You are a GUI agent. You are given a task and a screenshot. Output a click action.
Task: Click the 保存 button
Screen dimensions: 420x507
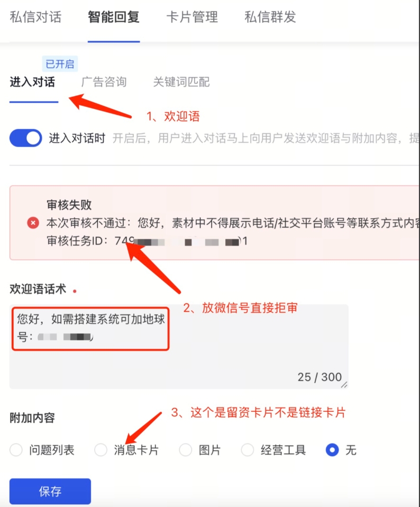(x=50, y=491)
